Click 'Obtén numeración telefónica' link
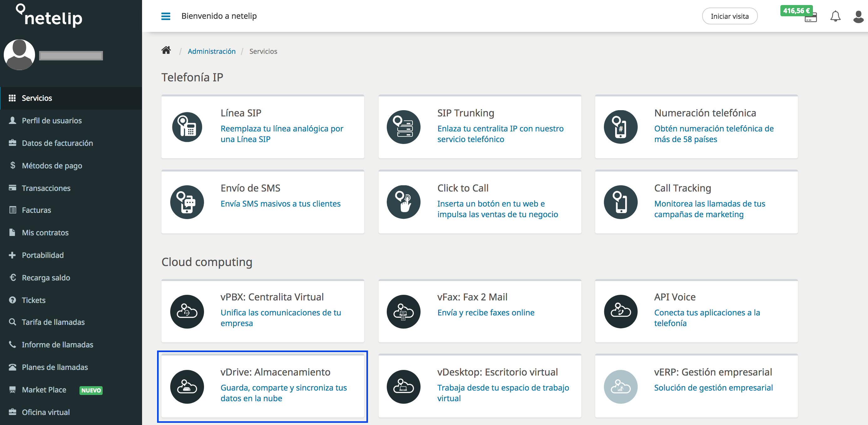This screenshot has height=425, width=868. pyautogui.click(x=714, y=134)
